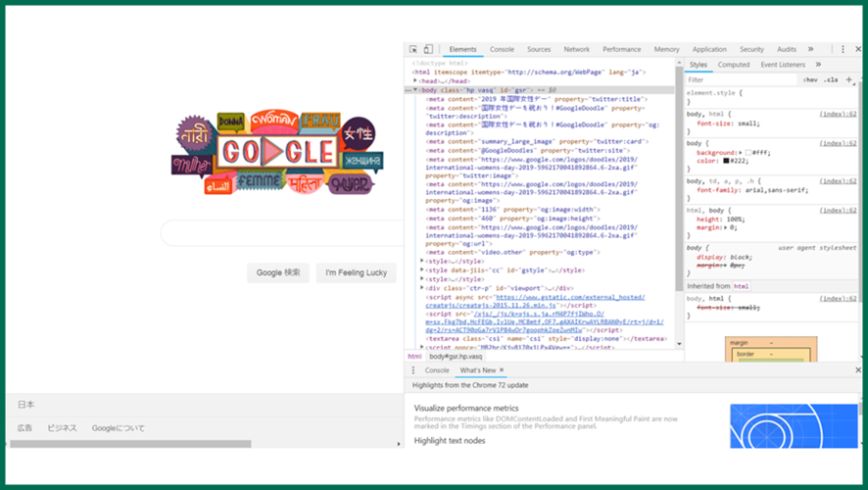Select the Computed sidebar tab

point(734,65)
